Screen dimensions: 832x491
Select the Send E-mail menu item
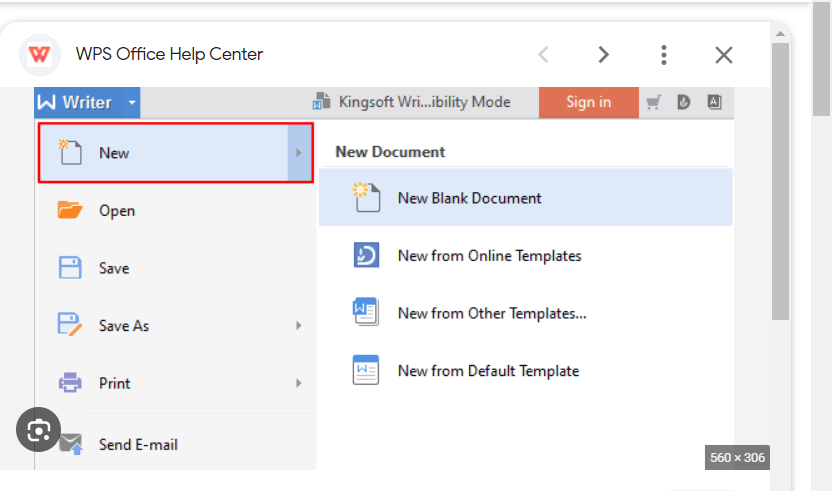(176, 444)
